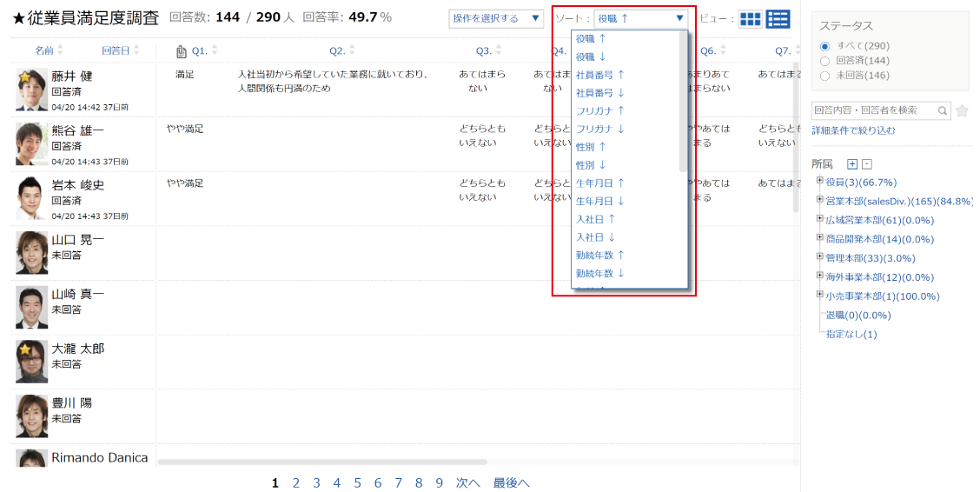Jump to last page via 最後へ

511,482
